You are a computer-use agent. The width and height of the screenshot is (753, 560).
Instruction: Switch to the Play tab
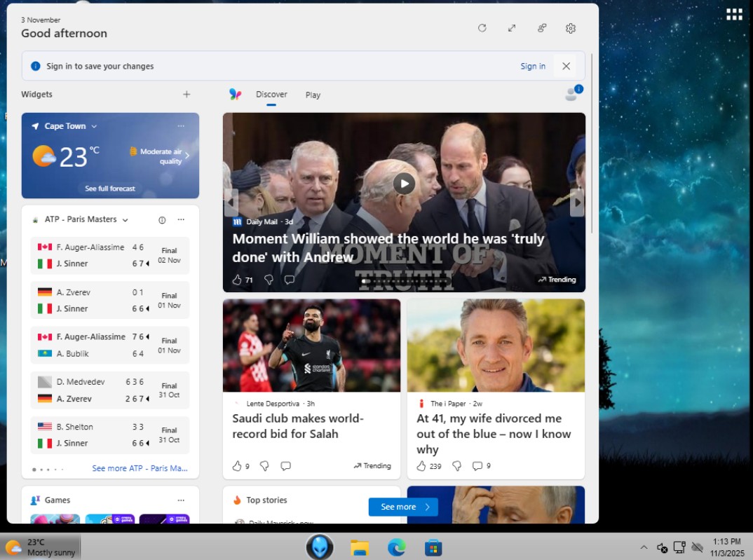[x=313, y=95]
